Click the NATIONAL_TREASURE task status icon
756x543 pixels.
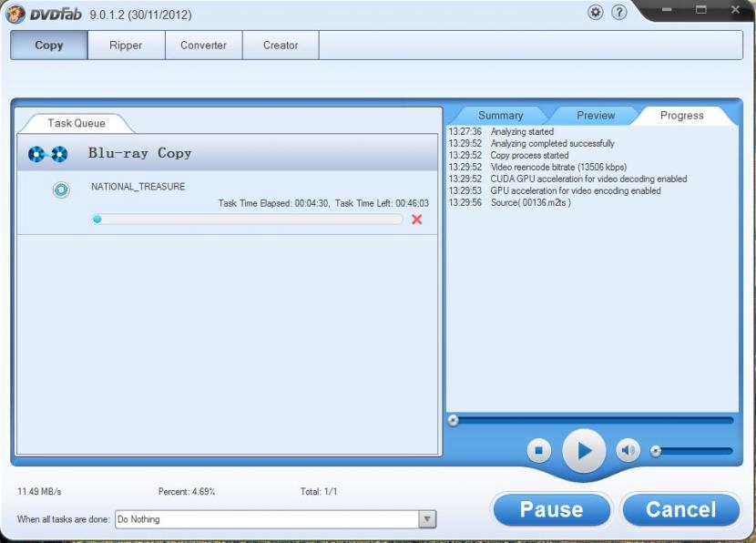click(61, 190)
